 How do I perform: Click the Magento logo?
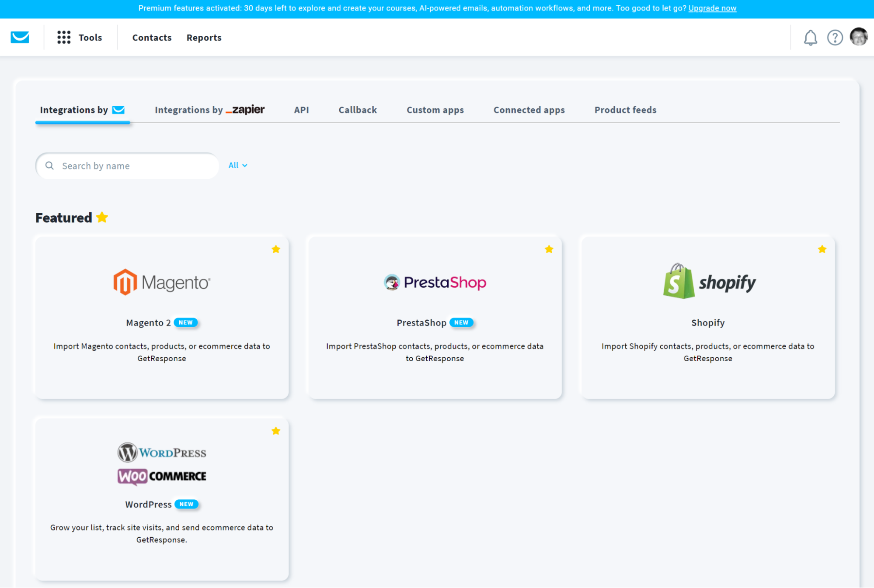[x=162, y=282]
